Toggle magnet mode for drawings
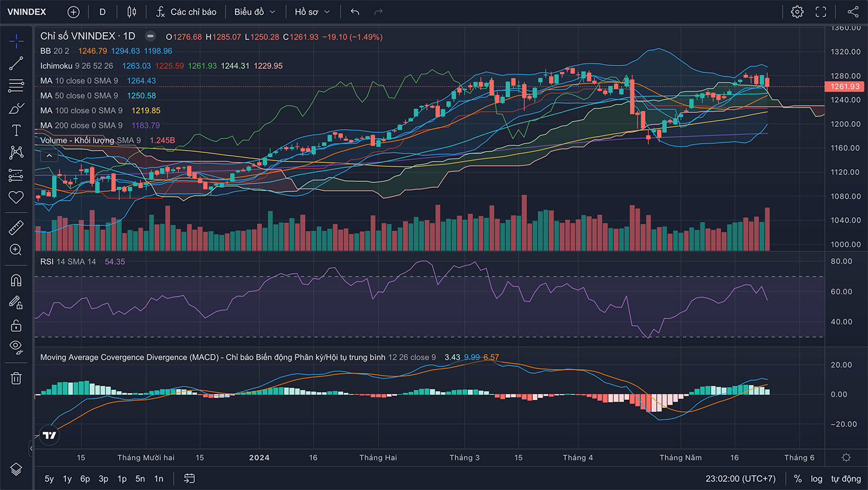Viewport: 868px width, 490px height. tap(16, 280)
